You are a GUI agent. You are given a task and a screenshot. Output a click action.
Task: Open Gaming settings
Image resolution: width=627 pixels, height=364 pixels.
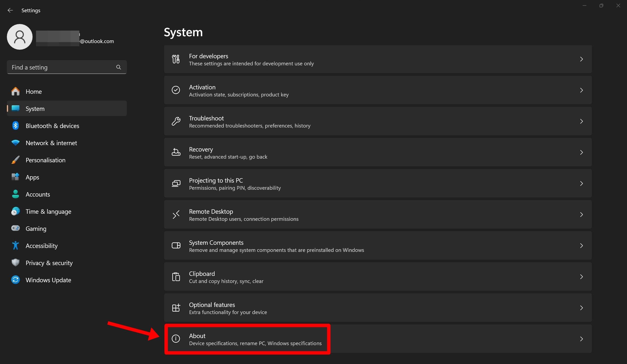coord(36,228)
